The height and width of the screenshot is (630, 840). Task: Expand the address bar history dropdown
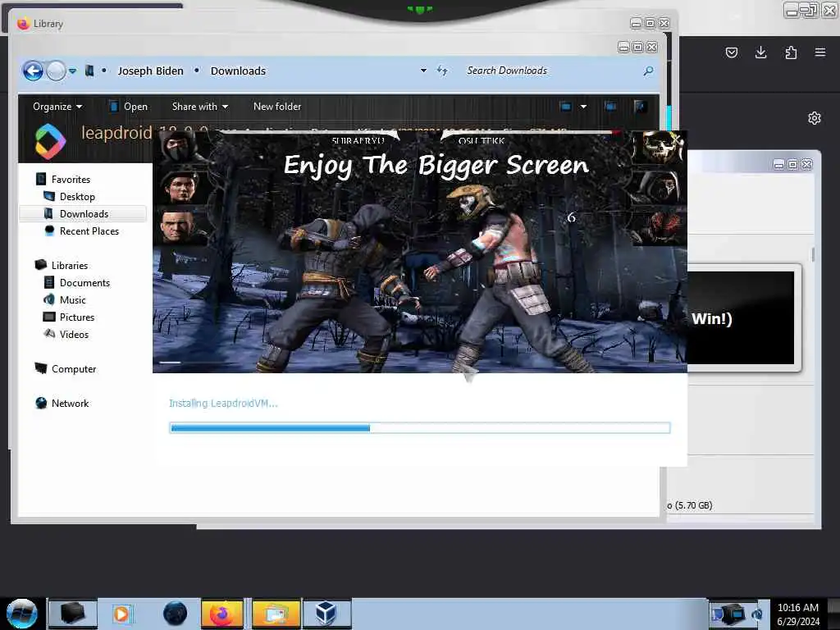point(423,71)
